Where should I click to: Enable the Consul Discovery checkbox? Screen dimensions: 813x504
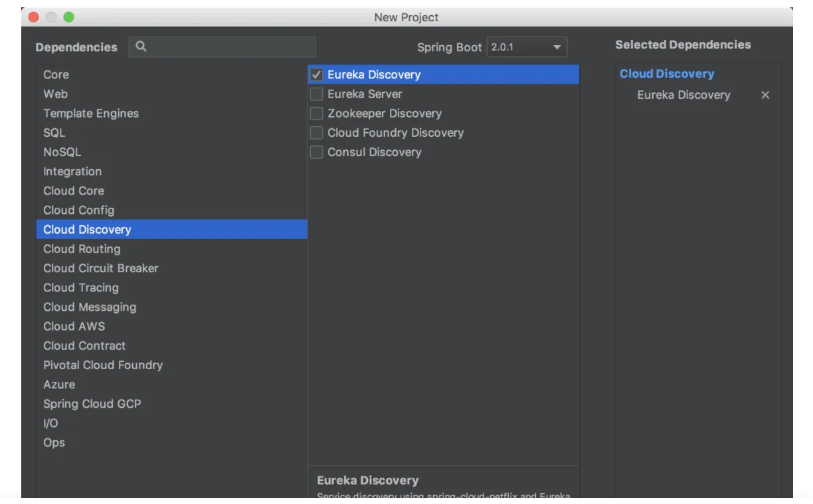317,152
